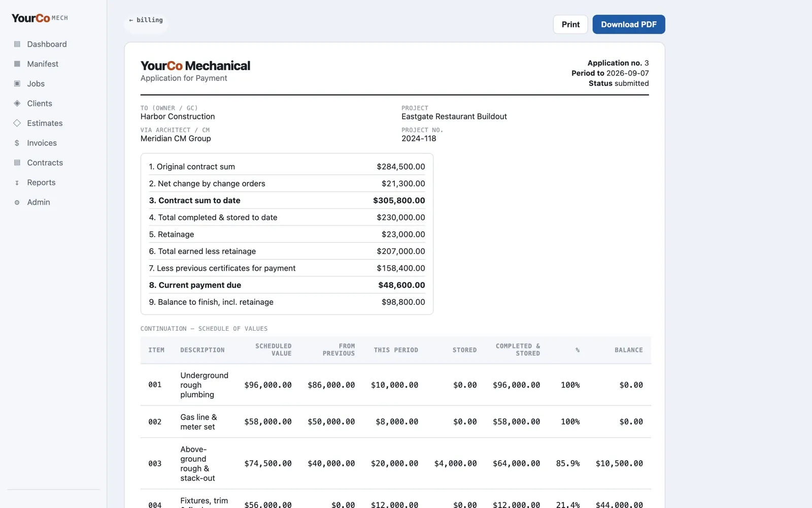Download the application as PDF
This screenshot has height=508, width=812.
click(629, 24)
